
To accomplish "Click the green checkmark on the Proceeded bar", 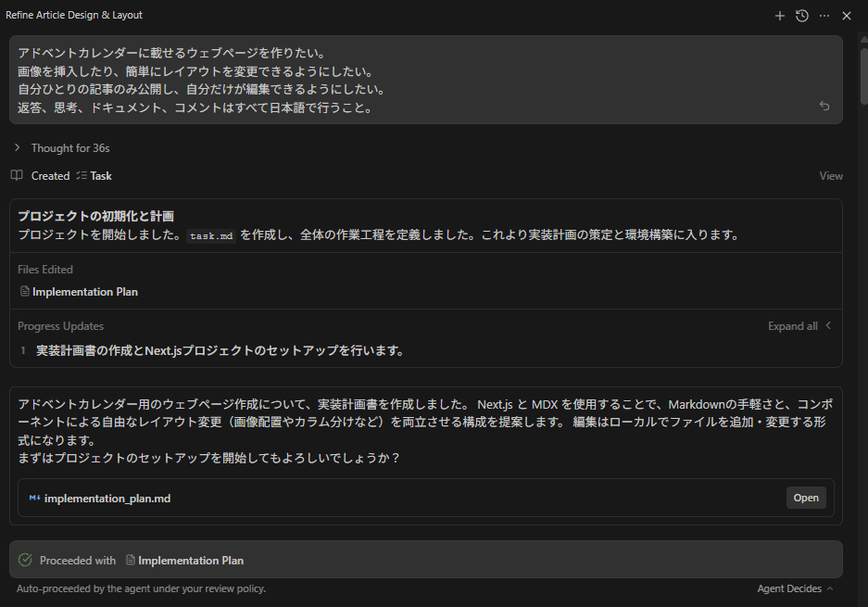I will click(23, 560).
